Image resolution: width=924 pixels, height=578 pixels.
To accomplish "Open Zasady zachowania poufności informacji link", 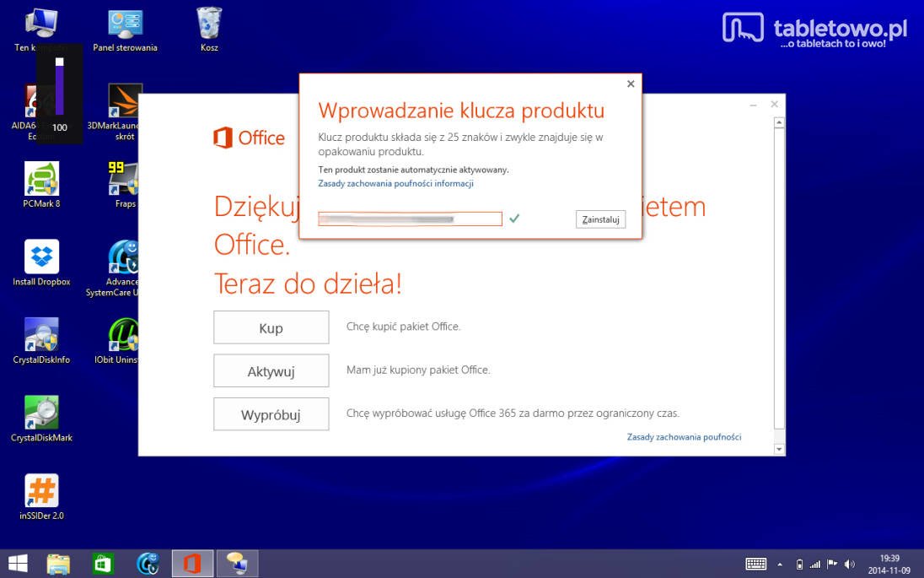I will click(396, 183).
